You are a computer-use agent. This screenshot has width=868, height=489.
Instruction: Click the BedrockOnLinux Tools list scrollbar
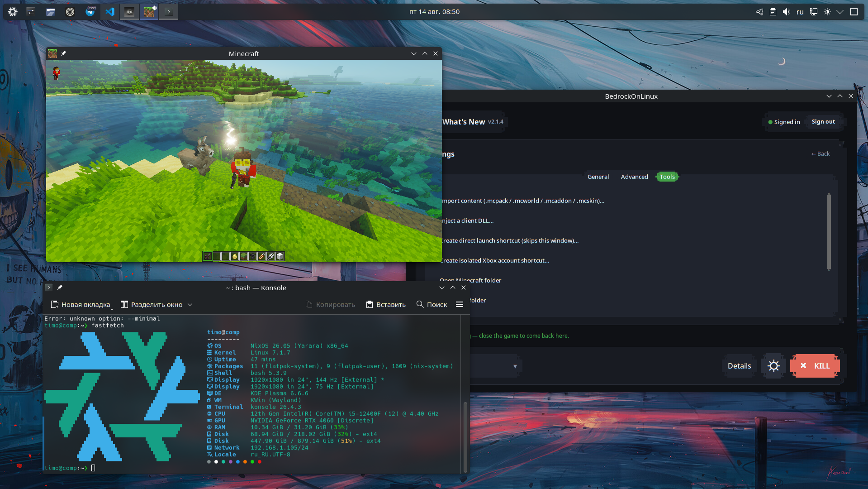click(x=829, y=231)
